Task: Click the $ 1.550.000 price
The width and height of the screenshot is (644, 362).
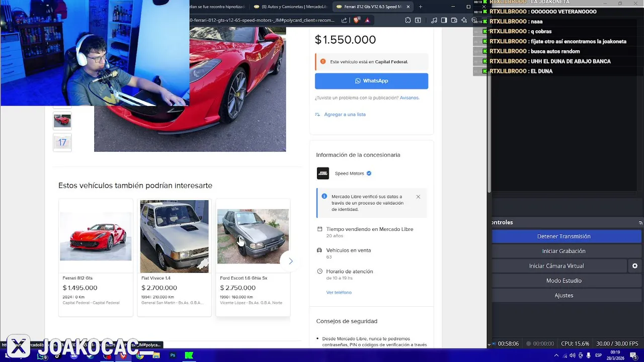Action: pyautogui.click(x=345, y=40)
